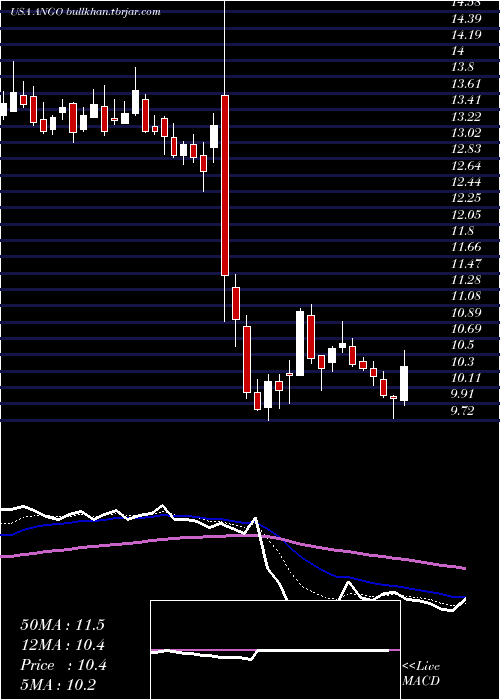Screen dimensions: 500x700
Task: Click inside the MACD inset panel
Action: point(275,650)
